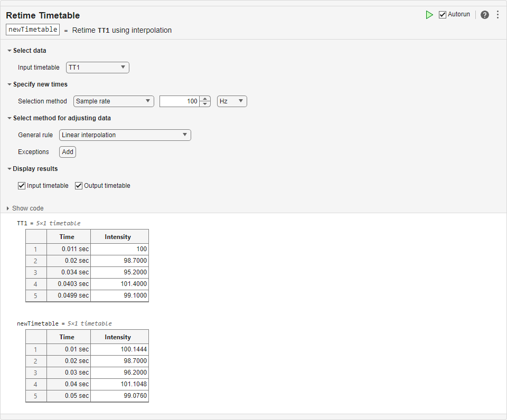507x420 pixels.
Task: Open the Hz units dropdown
Action: click(x=232, y=101)
